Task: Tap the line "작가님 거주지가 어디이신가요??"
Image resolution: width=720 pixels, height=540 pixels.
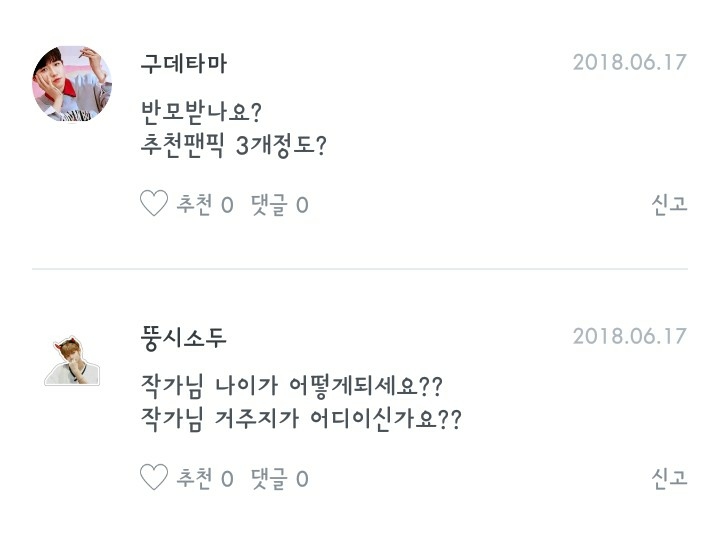Action: 300,421
